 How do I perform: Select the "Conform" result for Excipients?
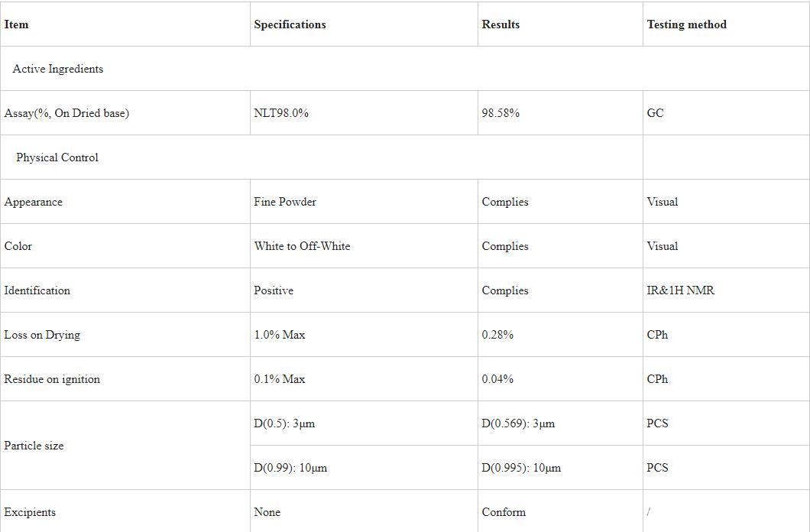pos(504,512)
